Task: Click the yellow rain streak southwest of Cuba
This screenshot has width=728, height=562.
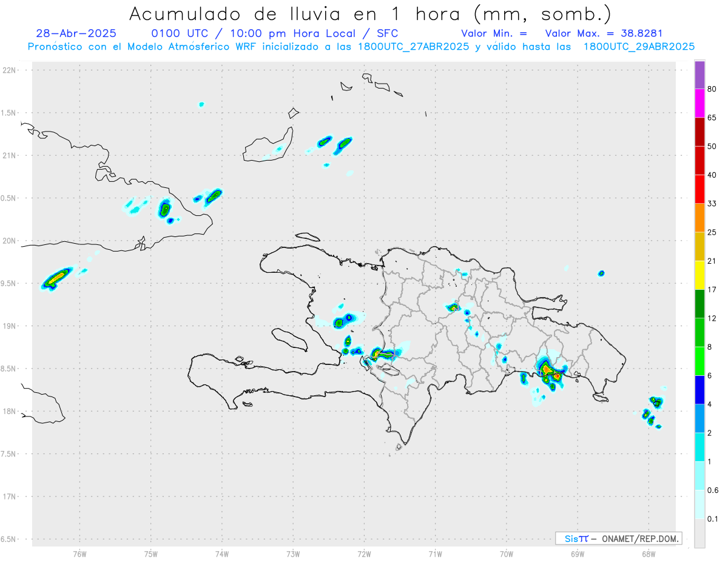Action: click(x=56, y=278)
